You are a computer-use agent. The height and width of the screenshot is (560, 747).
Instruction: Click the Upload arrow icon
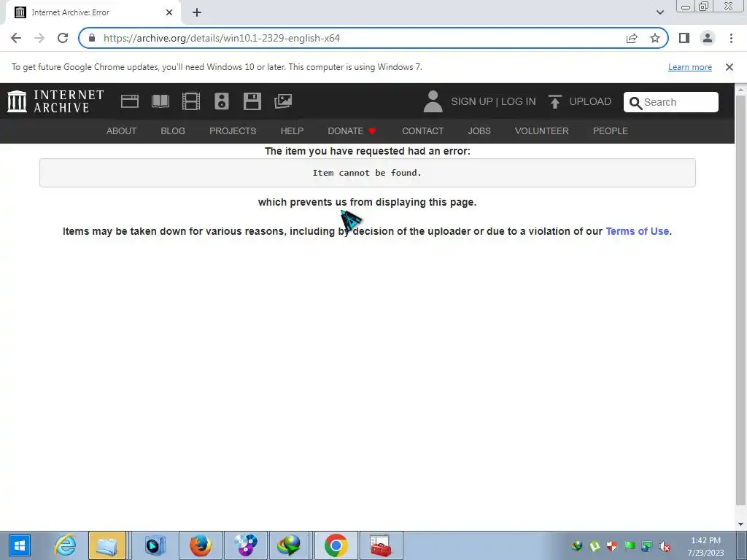(554, 101)
